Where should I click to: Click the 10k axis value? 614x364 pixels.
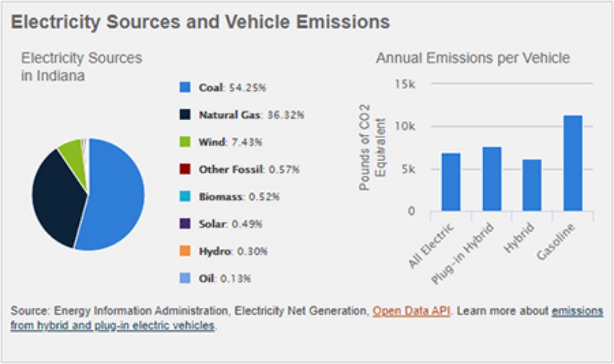(405, 127)
